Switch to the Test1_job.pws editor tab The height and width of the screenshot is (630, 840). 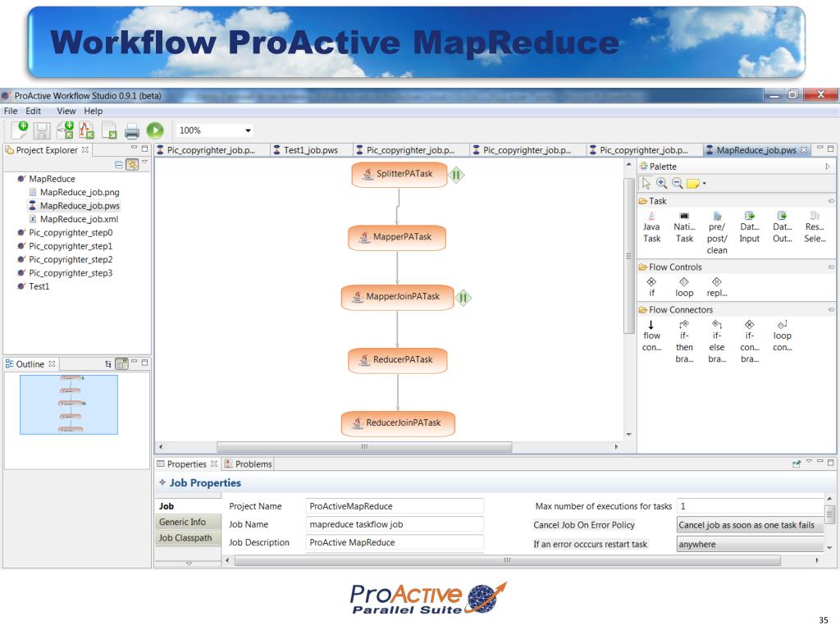click(311, 150)
